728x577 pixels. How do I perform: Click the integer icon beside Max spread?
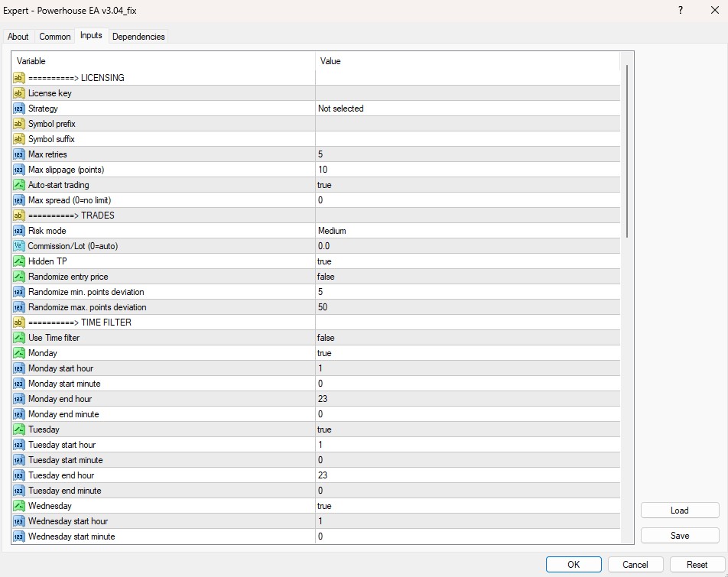point(18,200)
